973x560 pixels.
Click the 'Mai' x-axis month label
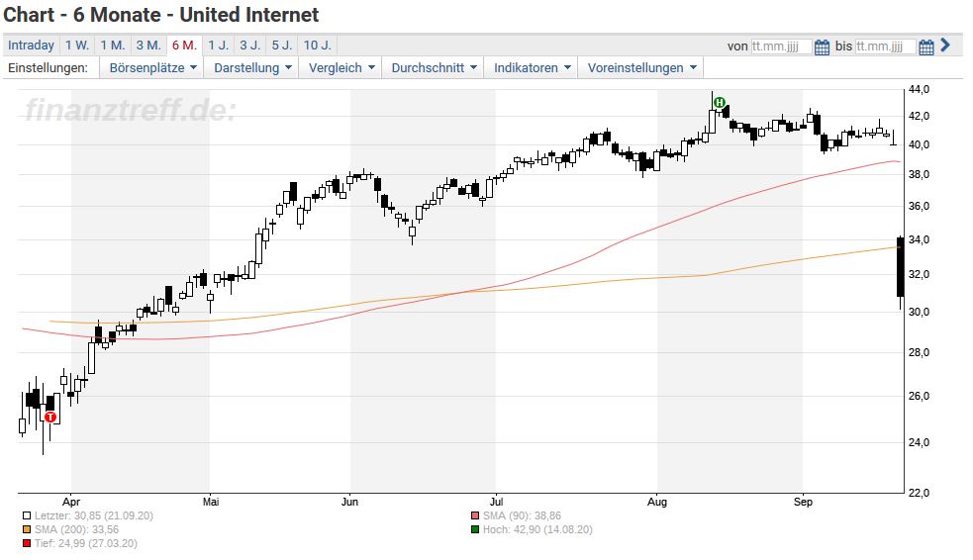(x=211, y=502)
